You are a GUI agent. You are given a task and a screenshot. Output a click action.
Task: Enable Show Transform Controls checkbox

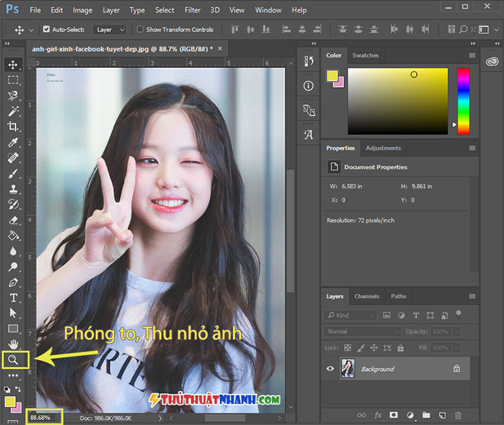coord(140,29)
